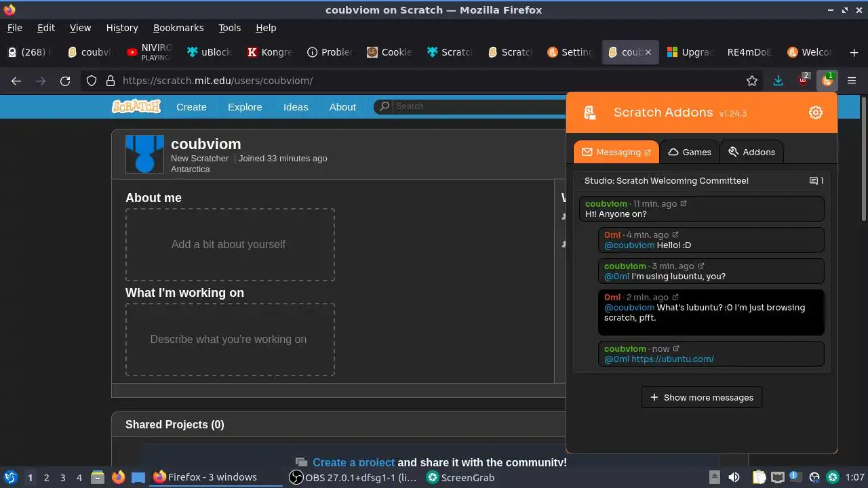Click Ideas in the Scratch navbar
This screenshot has height=488, width=868.
point(296,107)
